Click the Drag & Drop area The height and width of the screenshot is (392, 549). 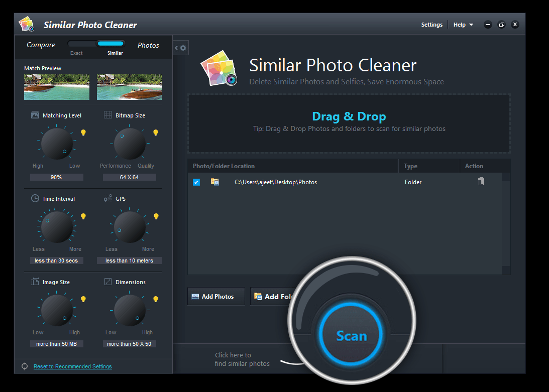[349, 123]
